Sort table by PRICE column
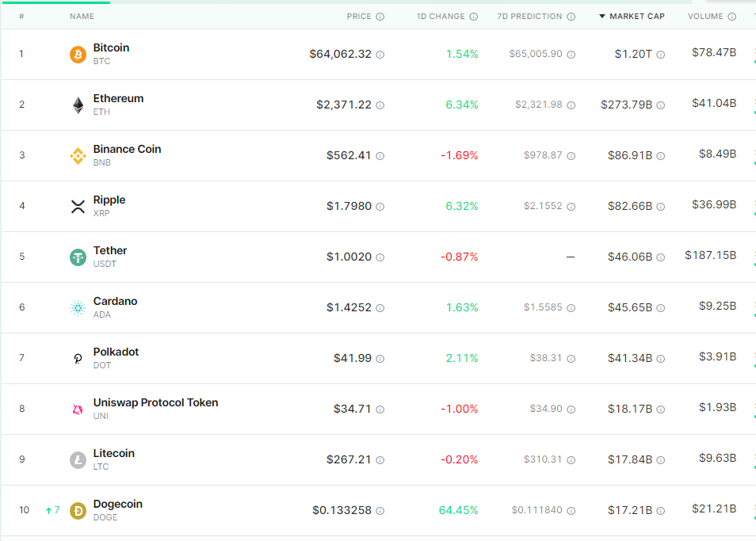The image size is (756, 541). (359, 17)
